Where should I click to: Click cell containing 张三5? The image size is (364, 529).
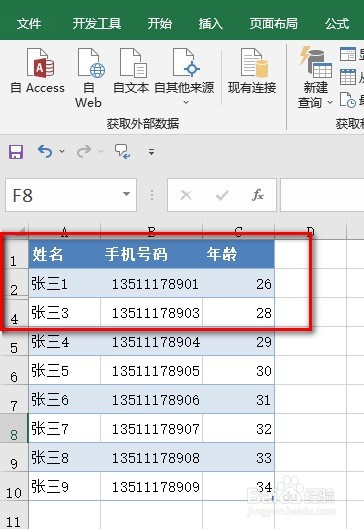(x=64, y=370)
